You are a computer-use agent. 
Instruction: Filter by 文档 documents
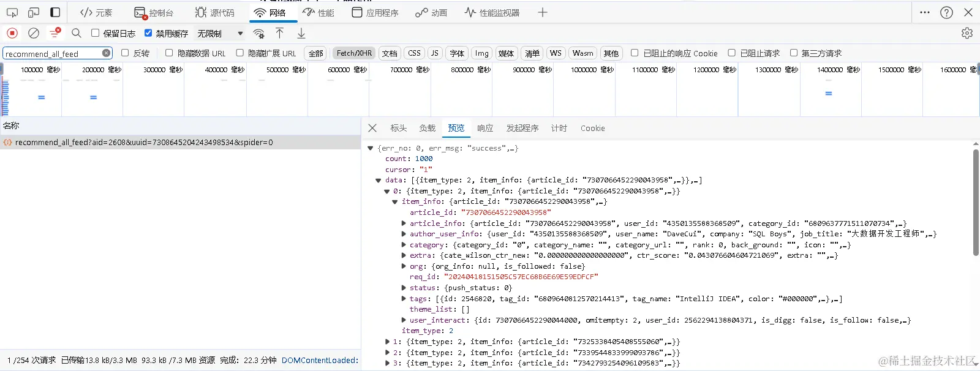(390, 53)
